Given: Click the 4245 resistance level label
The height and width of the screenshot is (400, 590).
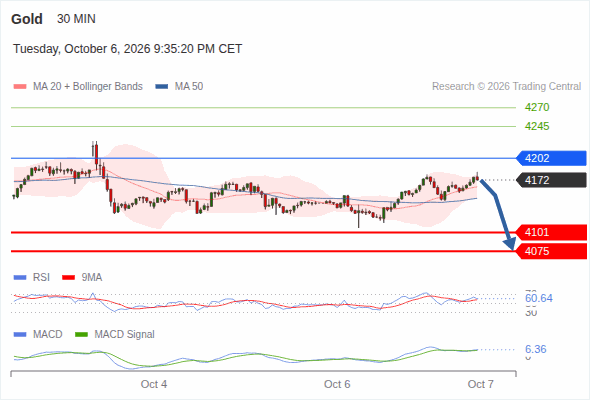Looking at the screenshot, I should 537,126.
